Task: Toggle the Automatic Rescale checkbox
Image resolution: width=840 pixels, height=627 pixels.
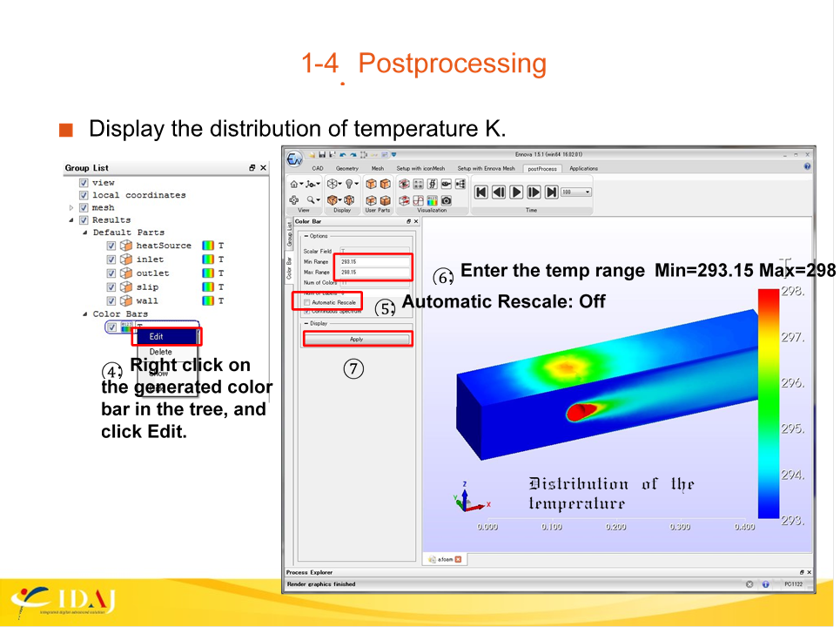Action: [306, 302]
